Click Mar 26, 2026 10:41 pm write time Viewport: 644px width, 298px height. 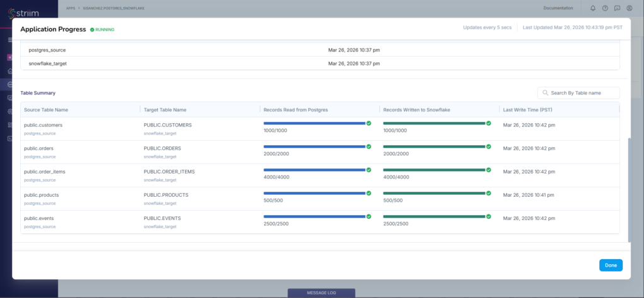(x=529, y=195)
